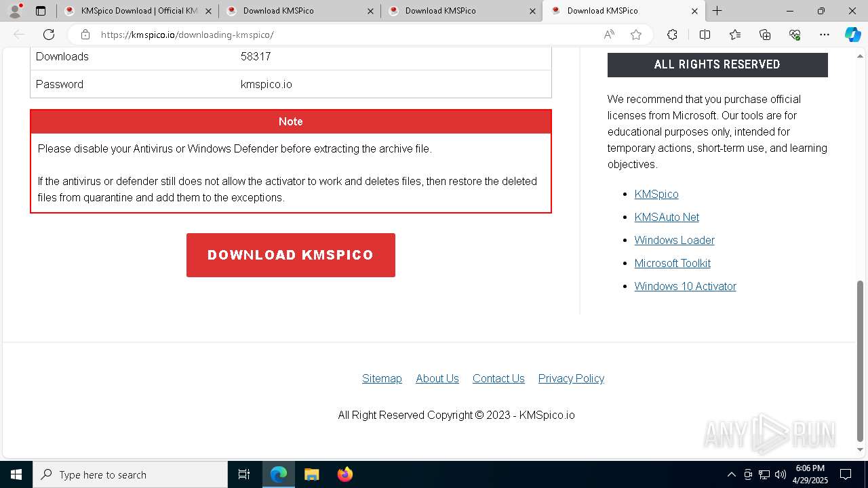Show hidden system tray icons
The width and height of the screenshot is (868, 488).
[x=731, y=474]
